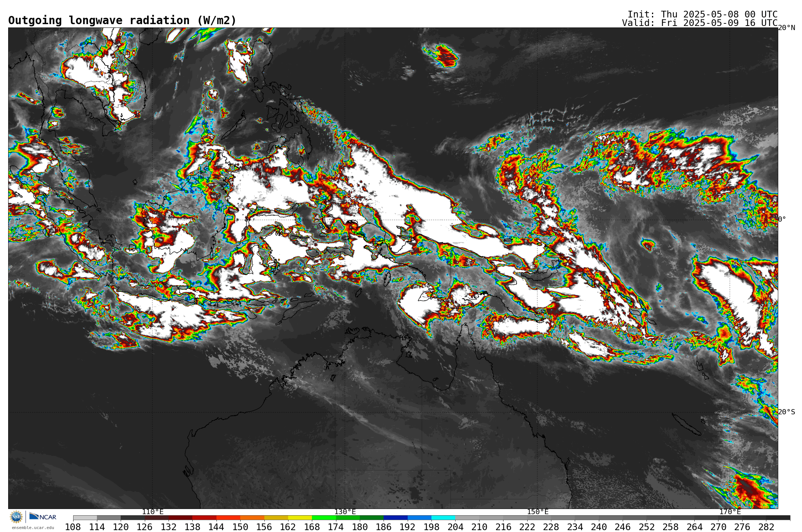Click the colorbar value 282
Screen dimensions: 802x532
pos(766,527)
